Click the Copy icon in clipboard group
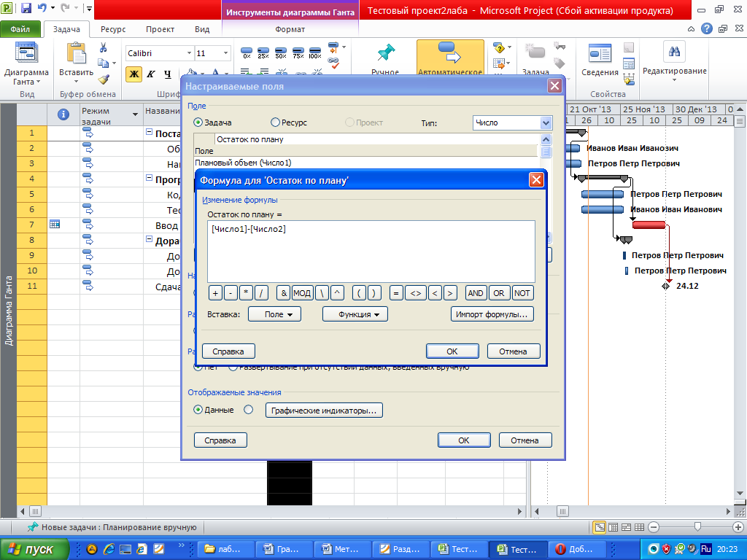Image resolution: width=747 pixels, height=560 pixels. tap(103, 63)
